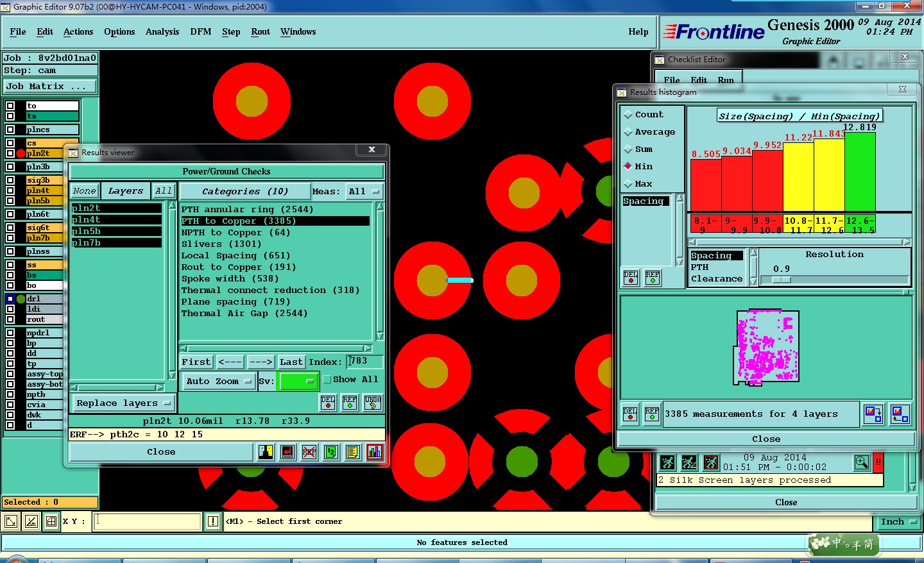Image resolution: width=924 pixels, height=563 pixels.
Task: Select the Count radio option
Action: click(x=644, y=115)
